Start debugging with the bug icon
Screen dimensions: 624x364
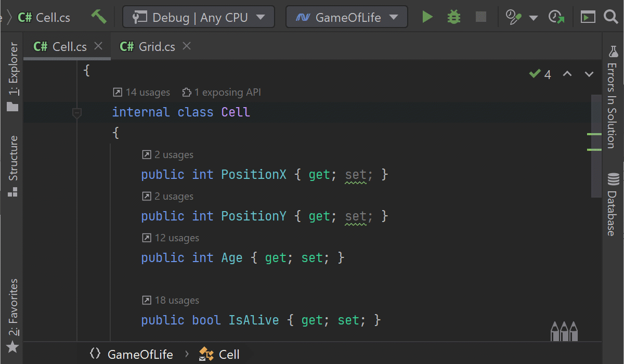[x=453, y=17]
